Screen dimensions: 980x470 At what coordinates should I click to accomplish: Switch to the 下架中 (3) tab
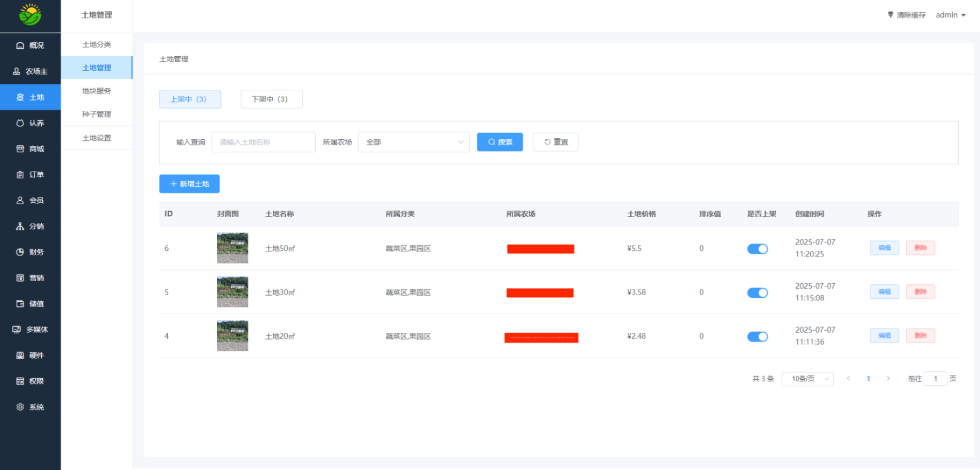tap(271, 99)
